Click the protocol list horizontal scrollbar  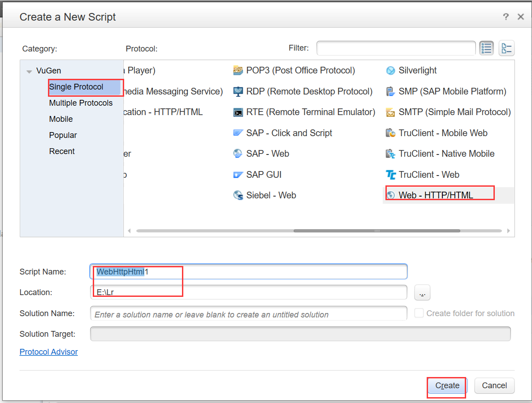coord(376,231)
